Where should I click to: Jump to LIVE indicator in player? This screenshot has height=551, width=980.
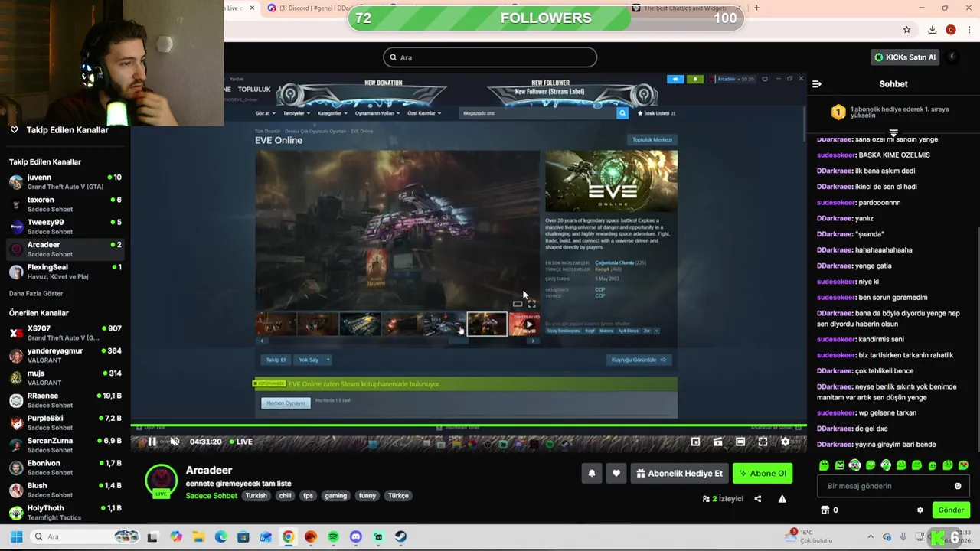240,442
